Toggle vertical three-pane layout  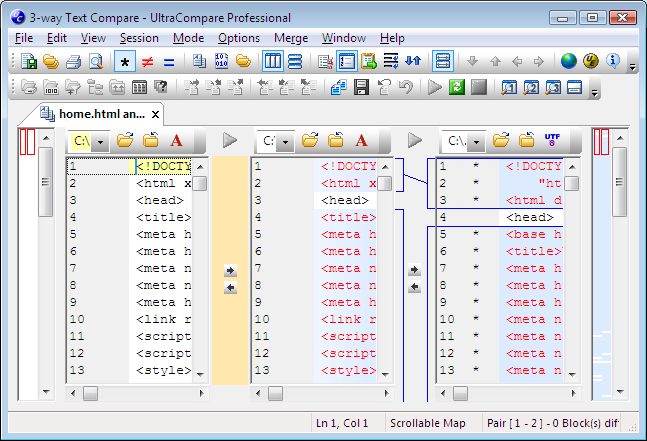pyautogui.click(x=273, y=61)
